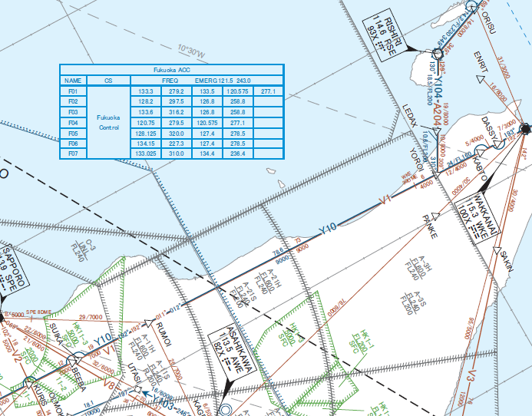Click sector name 'F07' in table

(73, 154)
